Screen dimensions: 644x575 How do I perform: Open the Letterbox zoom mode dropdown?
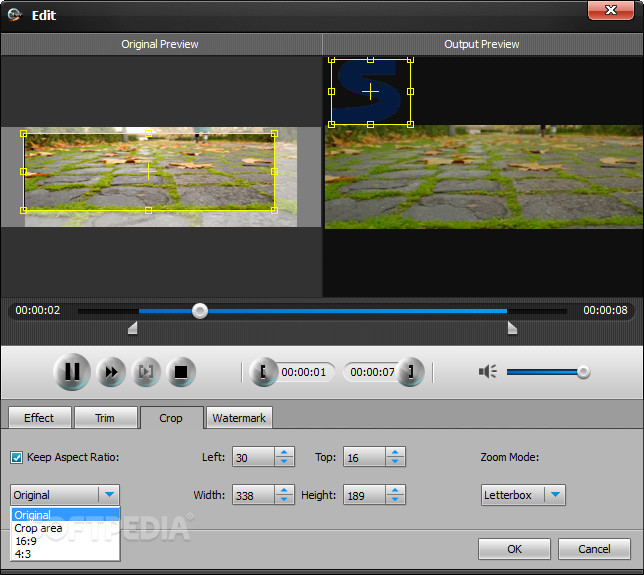[x=523, y=495]
